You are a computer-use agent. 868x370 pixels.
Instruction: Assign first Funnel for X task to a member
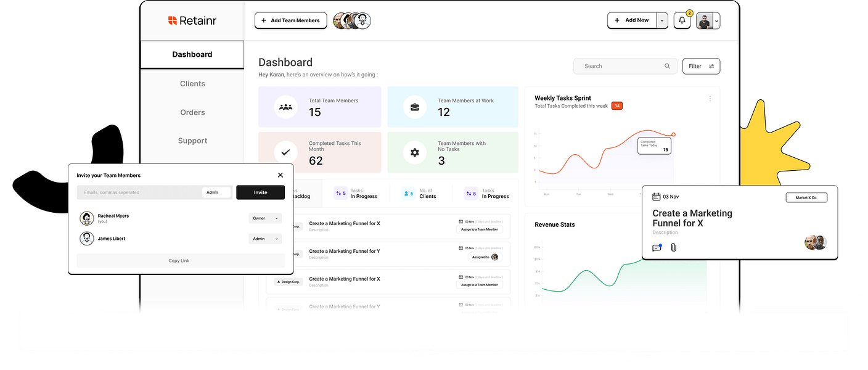coord(480,229)
